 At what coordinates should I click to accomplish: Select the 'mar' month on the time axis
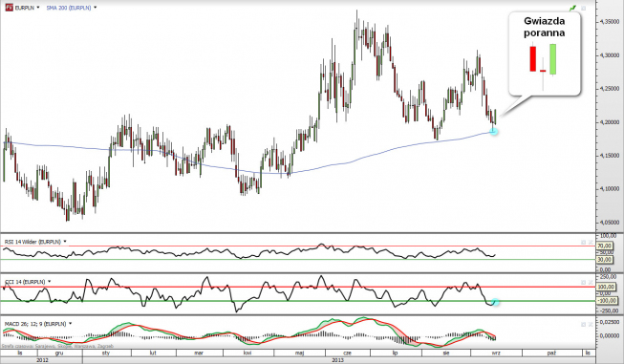click(x=199, y=353)
